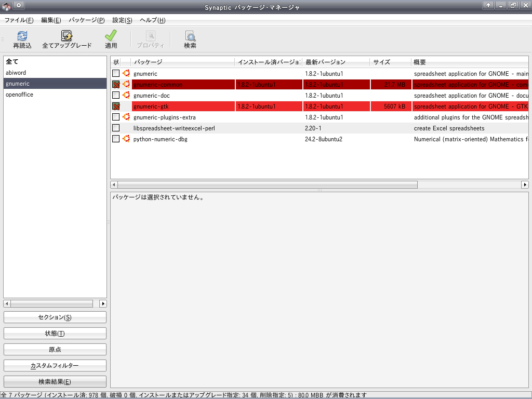Click the Properties (プロパティ) toolbar icon
The image size is (532, 399).
[x=150, y=36]
